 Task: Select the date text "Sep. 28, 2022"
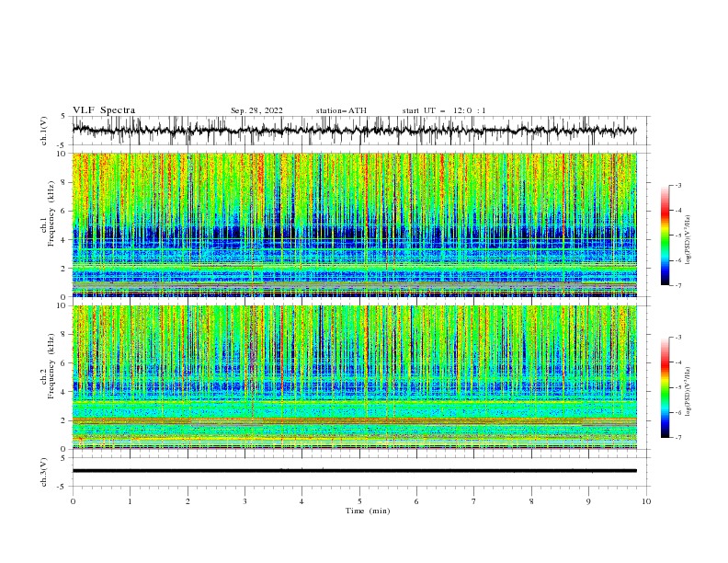(256, 110)
